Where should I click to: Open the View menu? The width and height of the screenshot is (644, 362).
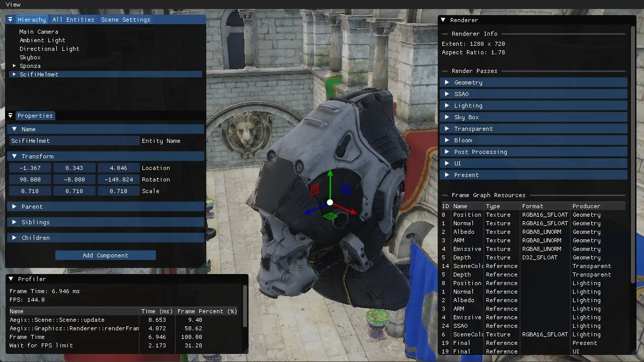(13, 5)
